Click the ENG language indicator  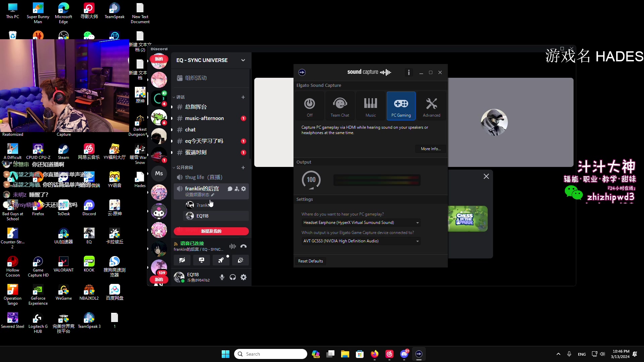coord(582,354)
